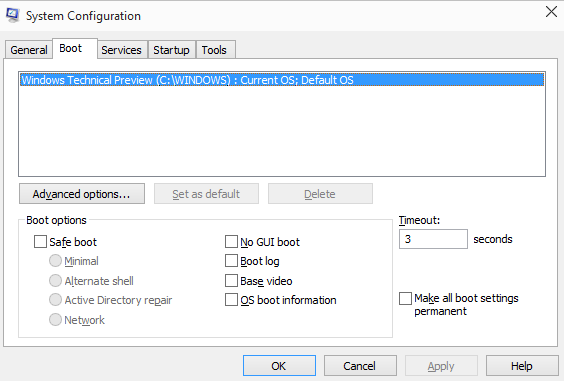
Task: Choose the Alternate shell option
Action: coord(55,281)
